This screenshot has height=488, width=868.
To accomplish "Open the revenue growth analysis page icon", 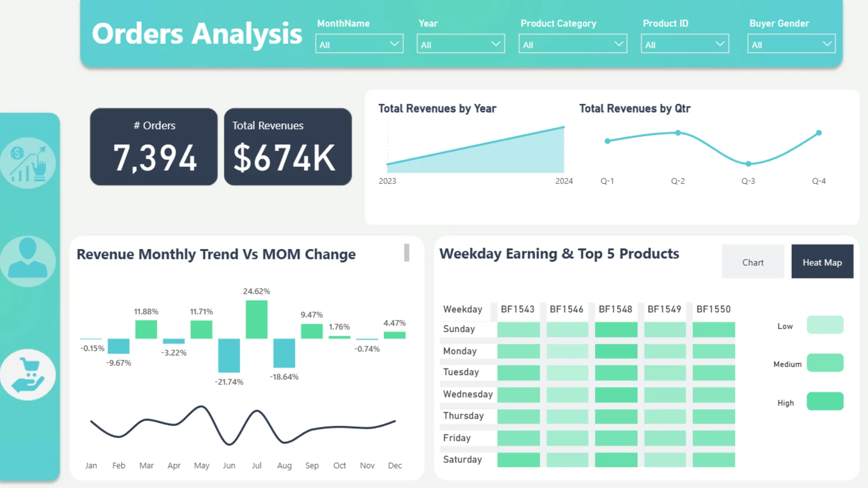I will click(28, 163).
